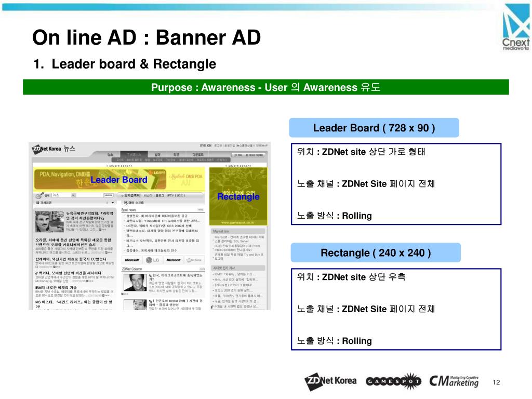Screen dimensions: 532x399
Task: Select the 뉴스 tab in site navigation
Action: [110, 154]
